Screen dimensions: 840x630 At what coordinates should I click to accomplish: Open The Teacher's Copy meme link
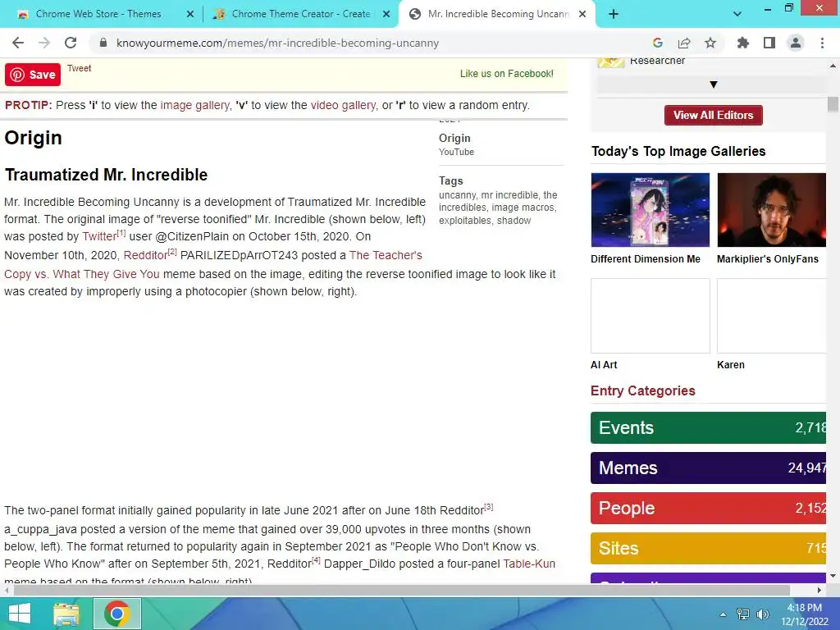[386, 255]
